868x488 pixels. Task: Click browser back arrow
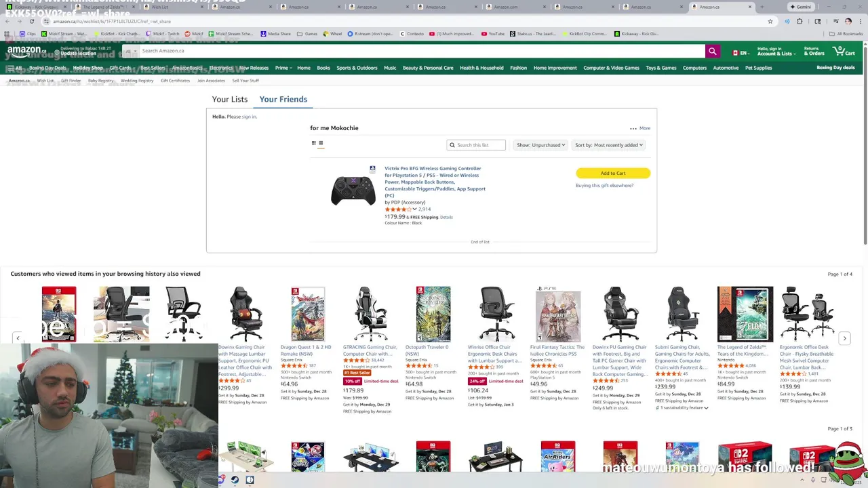[7, 22]
